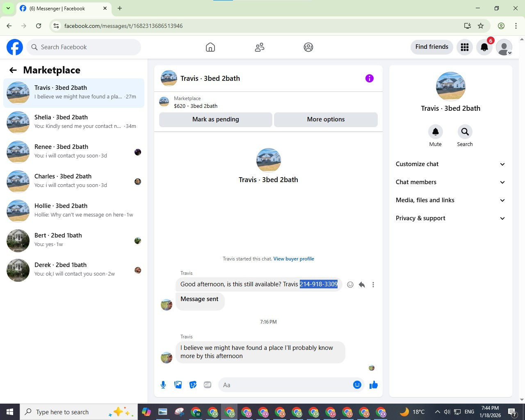
Task: Reply to Travis's phone number message
Action: [x=362, y=285]
